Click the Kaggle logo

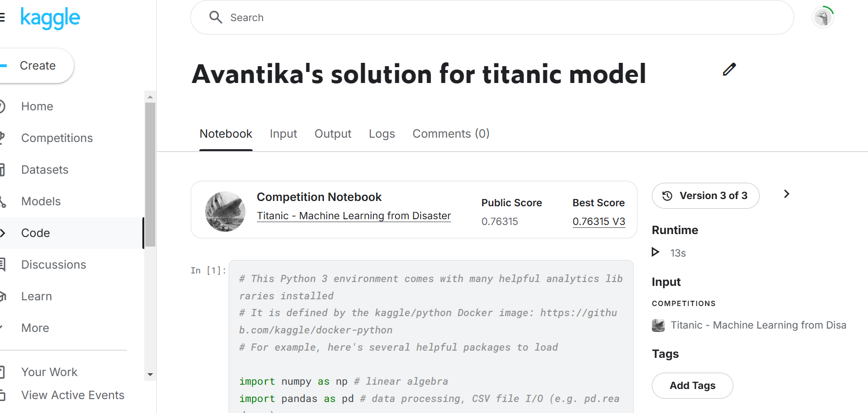pos(50,18)
